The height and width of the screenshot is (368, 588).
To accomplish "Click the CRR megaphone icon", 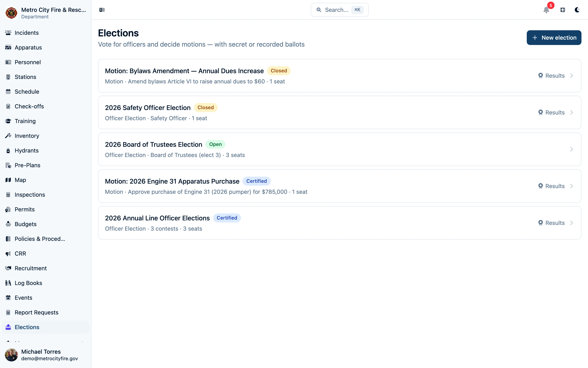I will pos(8,254).
